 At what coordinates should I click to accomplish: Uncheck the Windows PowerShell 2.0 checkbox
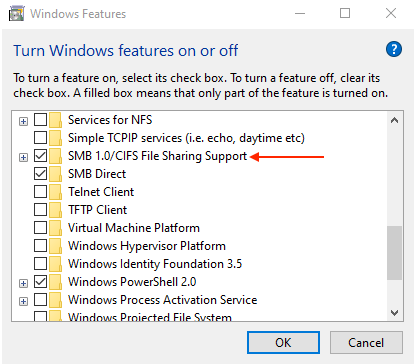40,281
